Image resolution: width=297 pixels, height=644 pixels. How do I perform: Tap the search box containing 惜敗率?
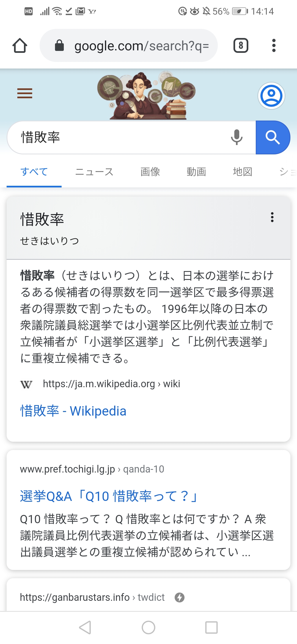pos(121,137)
